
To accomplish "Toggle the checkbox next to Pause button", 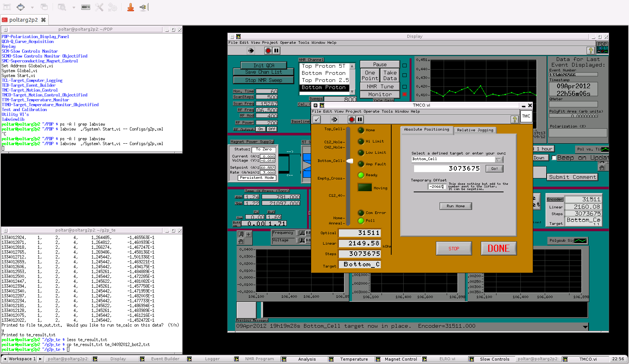I will click(404, 65).
